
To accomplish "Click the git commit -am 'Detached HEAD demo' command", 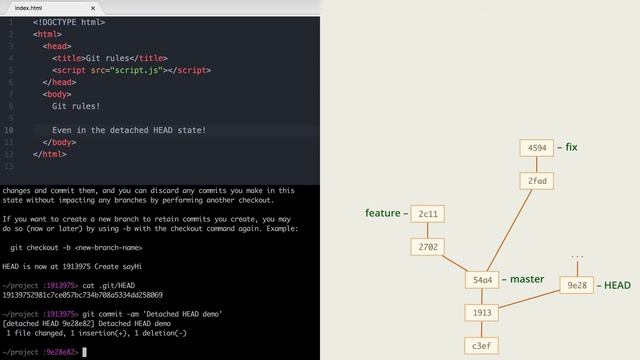I will coord(152,314).
